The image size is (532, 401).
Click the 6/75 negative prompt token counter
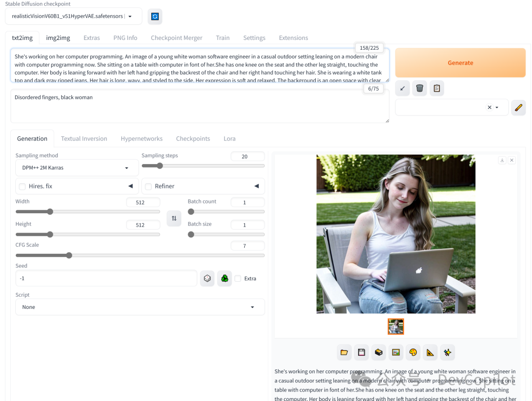[x=373, y=89]
